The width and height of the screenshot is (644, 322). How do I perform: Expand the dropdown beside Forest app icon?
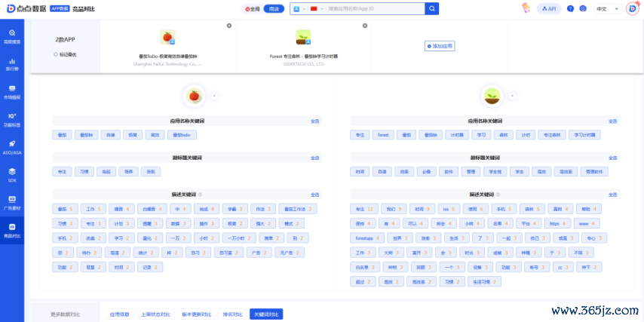pyautogui.click(x=513, y=96)
